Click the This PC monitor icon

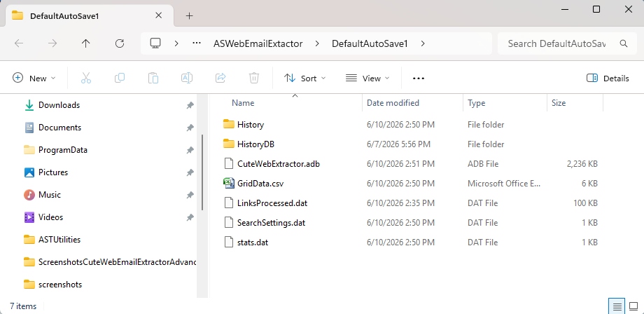[155, 43]
